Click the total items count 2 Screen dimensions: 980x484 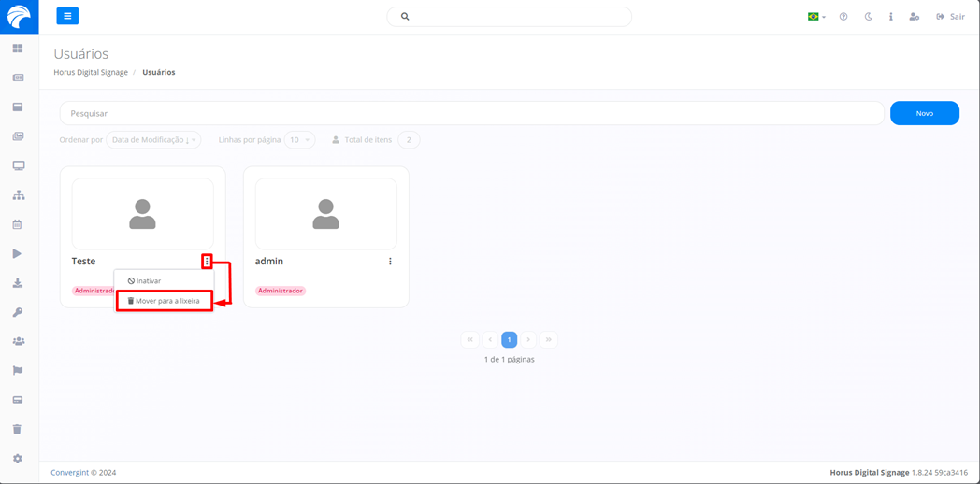pos(409,140)
